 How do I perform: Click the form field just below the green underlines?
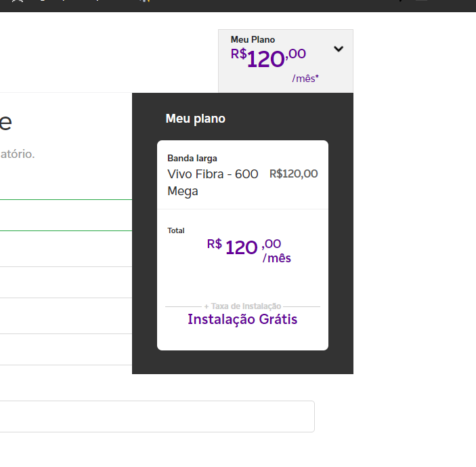point(66,249)
